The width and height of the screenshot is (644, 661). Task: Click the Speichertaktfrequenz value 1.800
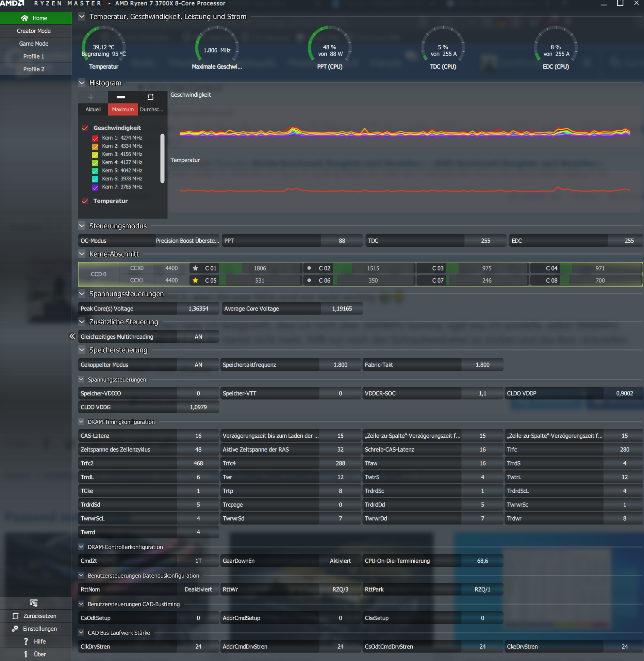(340, 365)
